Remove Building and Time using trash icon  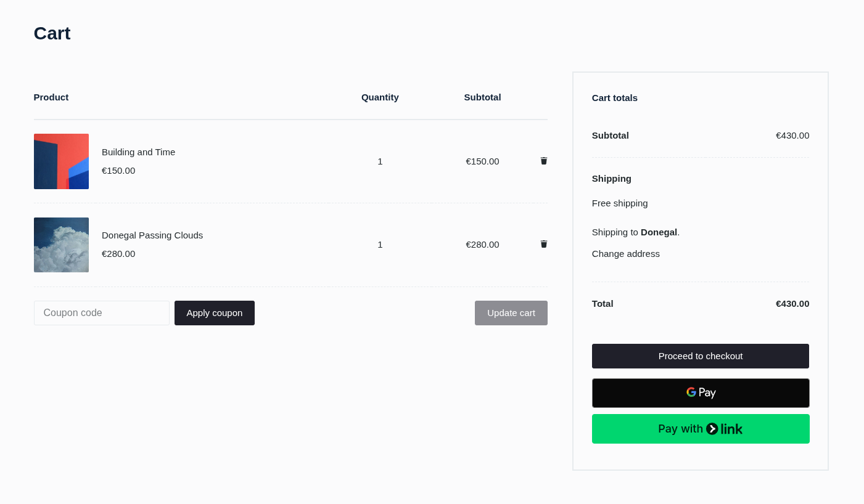[543, 161]
